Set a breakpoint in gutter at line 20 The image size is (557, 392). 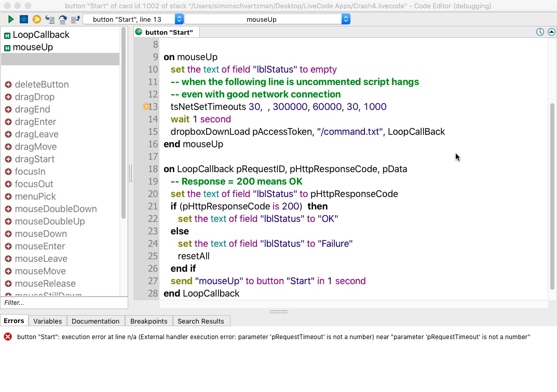click(146, 194)
